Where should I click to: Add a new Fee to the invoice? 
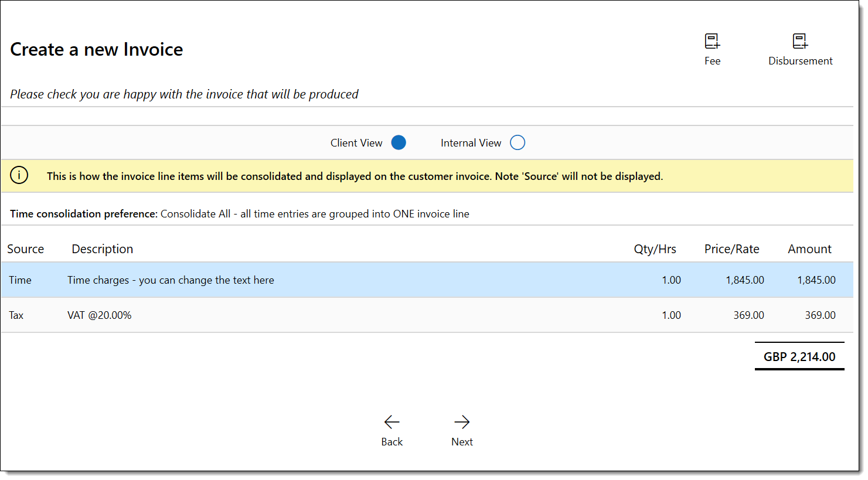712,48
